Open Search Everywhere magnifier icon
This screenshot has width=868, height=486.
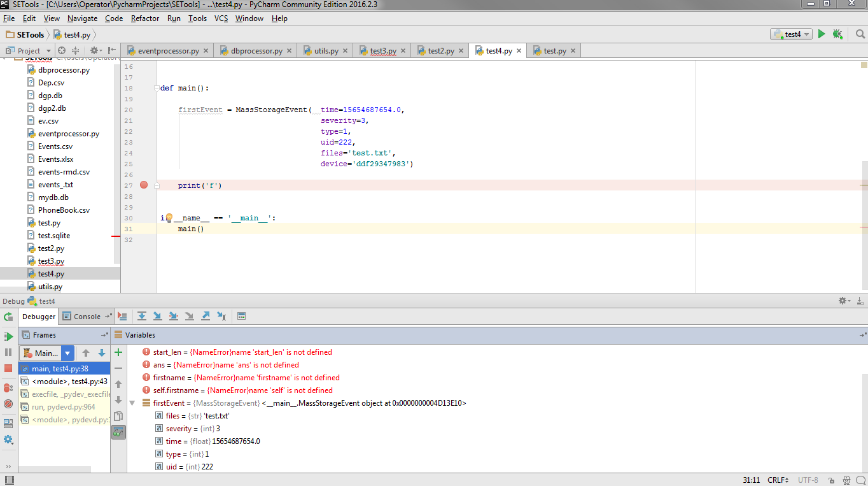pyautogui.click(x=860, y=34)
